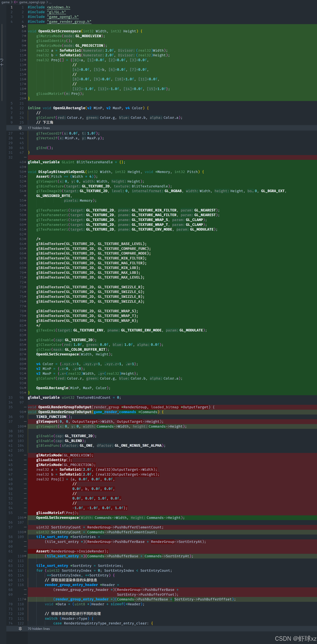The width and height of the screenshot is (317, 644).
Task: Click unfold icon beside 70 hidden lines
Action: tap(20, 628)
